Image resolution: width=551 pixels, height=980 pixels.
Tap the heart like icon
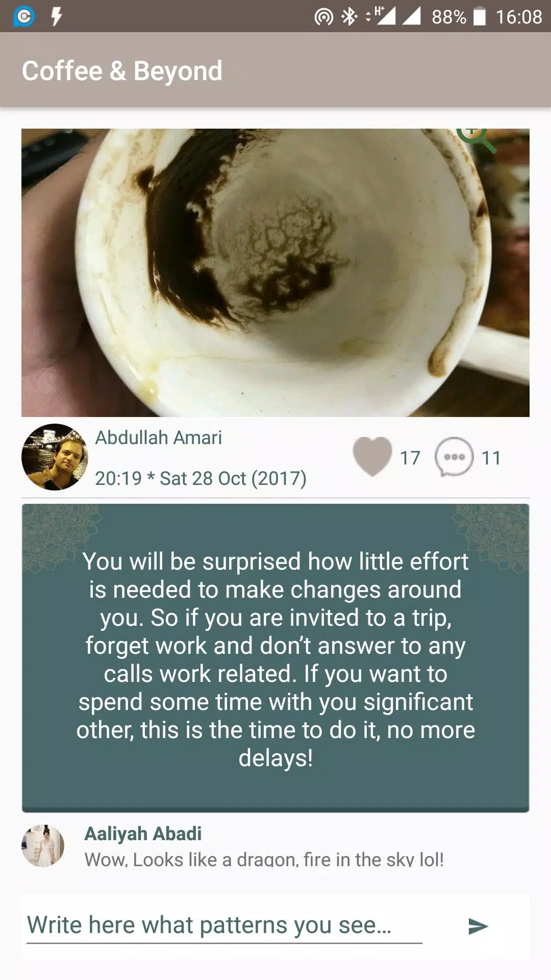click(372, 457)
